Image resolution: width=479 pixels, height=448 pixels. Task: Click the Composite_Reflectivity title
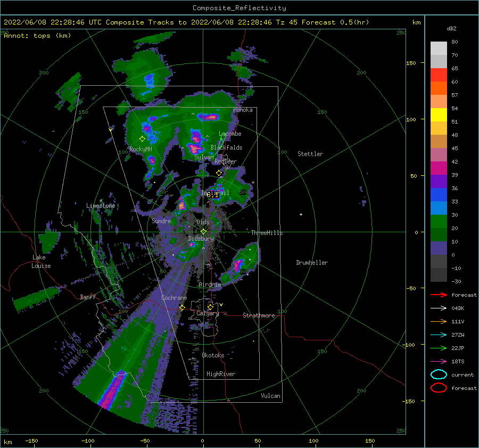coord(240,8)
